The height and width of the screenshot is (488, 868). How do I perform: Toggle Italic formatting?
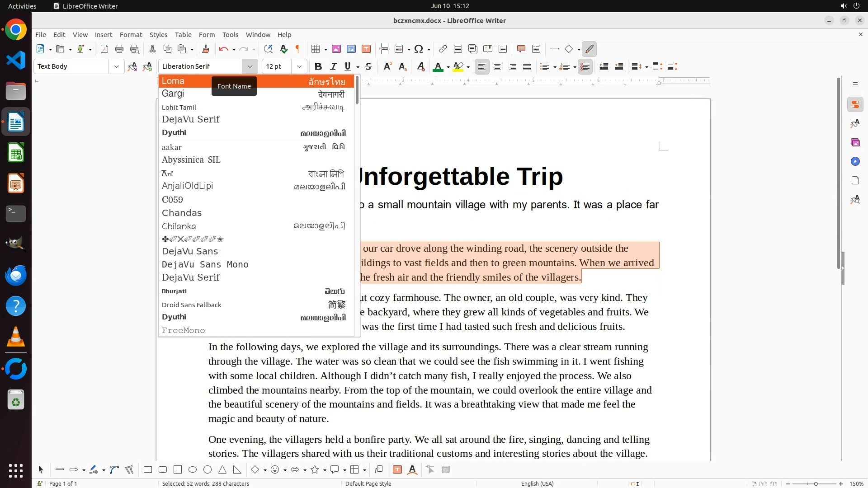coord(333,66)
